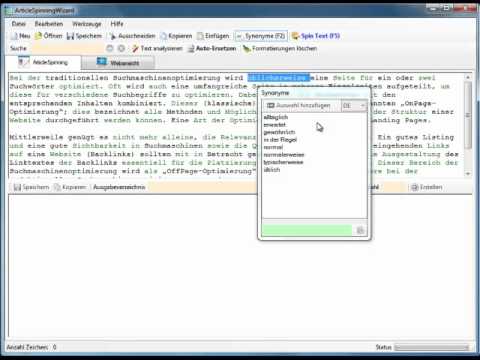The width and height of the screenshot is (480, 360).
Task: Open the Werkzeuge menu
Action: [x=87, y=24]
